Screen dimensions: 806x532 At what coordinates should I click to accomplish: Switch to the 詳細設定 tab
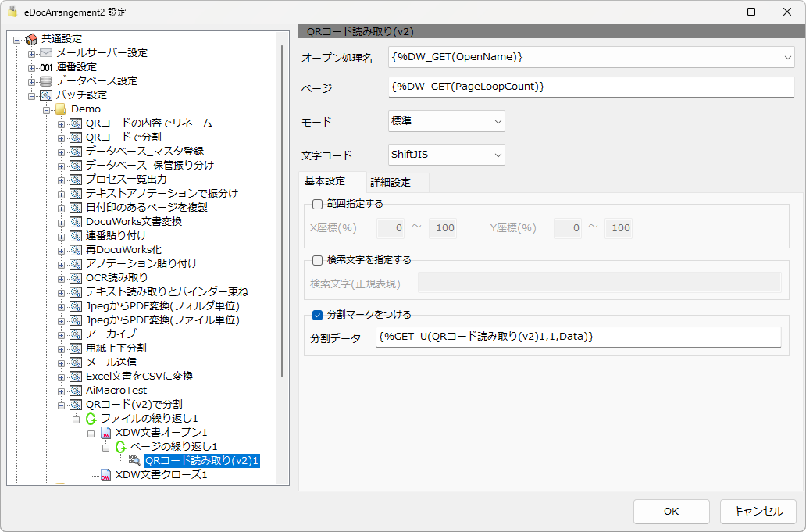tap(391, 183)
